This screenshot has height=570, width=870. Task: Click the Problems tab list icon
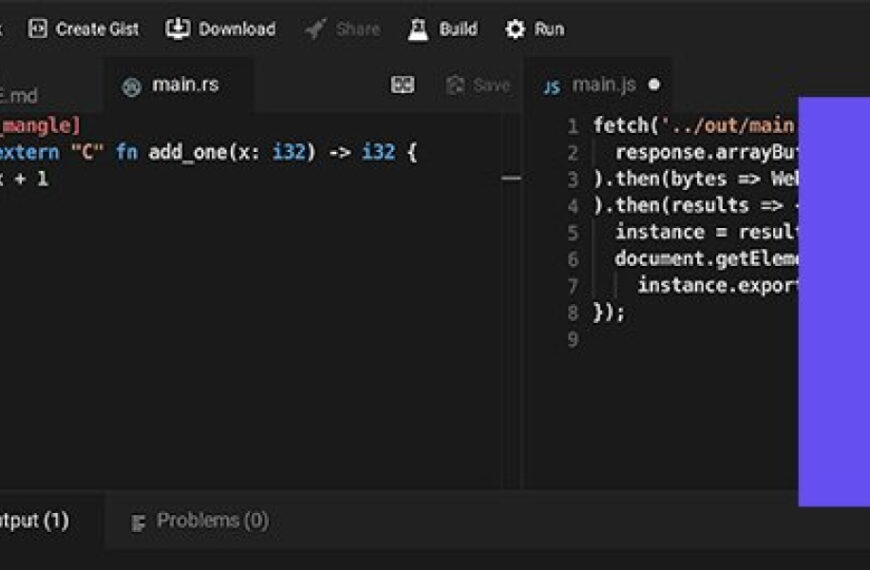coord(138,522)
